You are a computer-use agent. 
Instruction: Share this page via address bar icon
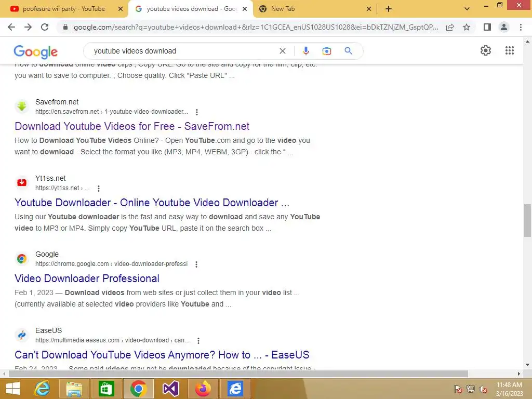pyautogui.click(x=450, y=27)
